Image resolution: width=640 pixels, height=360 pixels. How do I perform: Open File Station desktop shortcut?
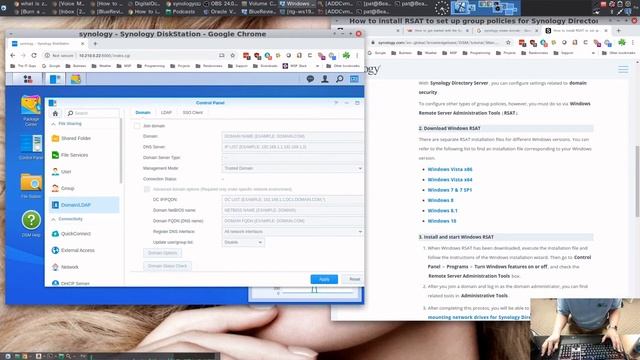coord(31,186)
